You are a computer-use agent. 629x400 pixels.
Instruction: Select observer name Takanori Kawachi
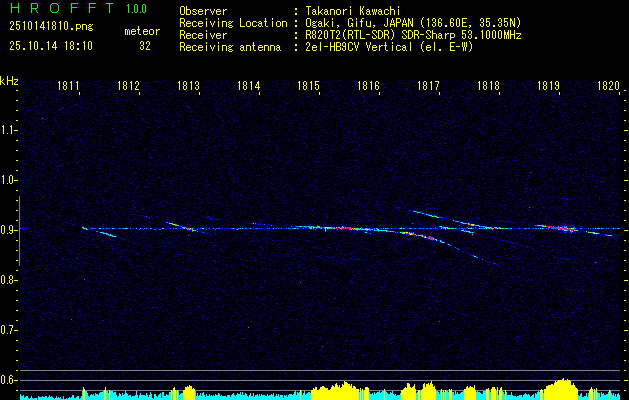pyautogui.click(x=353, y=11)
